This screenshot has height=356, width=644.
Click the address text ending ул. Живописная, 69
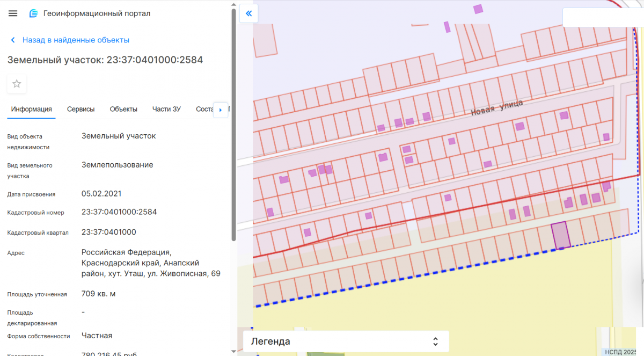[x=150, y=263]
